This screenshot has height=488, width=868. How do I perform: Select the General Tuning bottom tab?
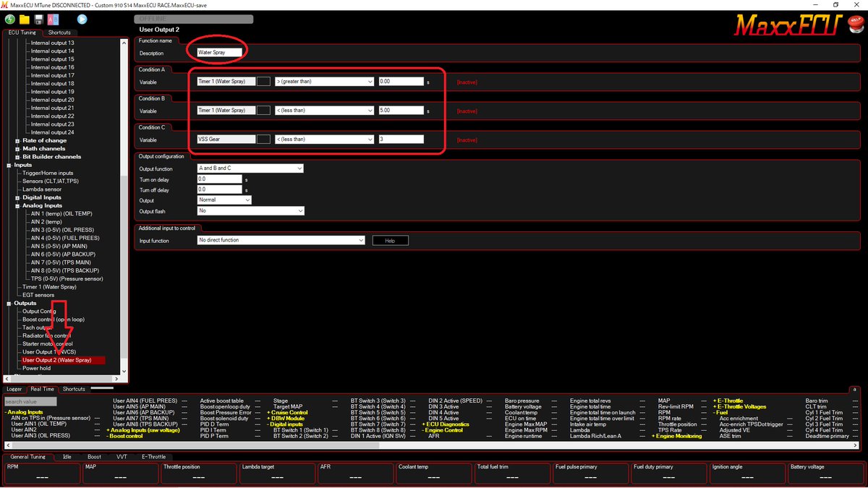28,457
